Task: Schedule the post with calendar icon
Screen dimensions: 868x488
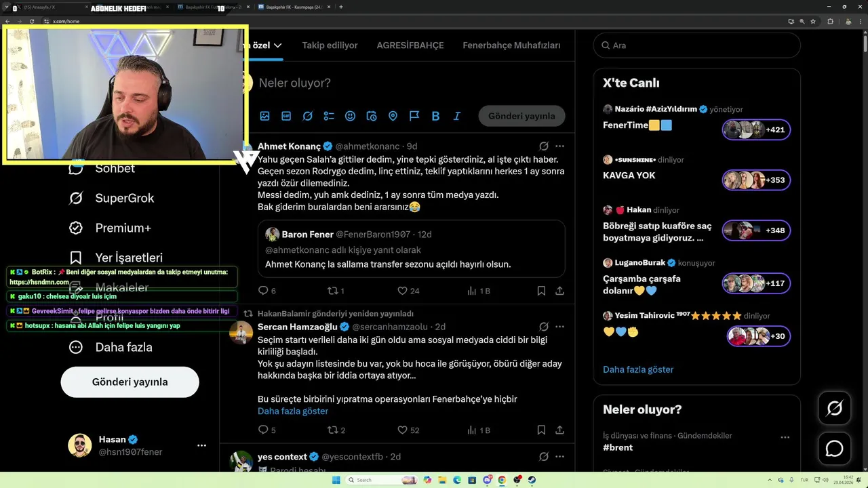Action: click(372, 116)
